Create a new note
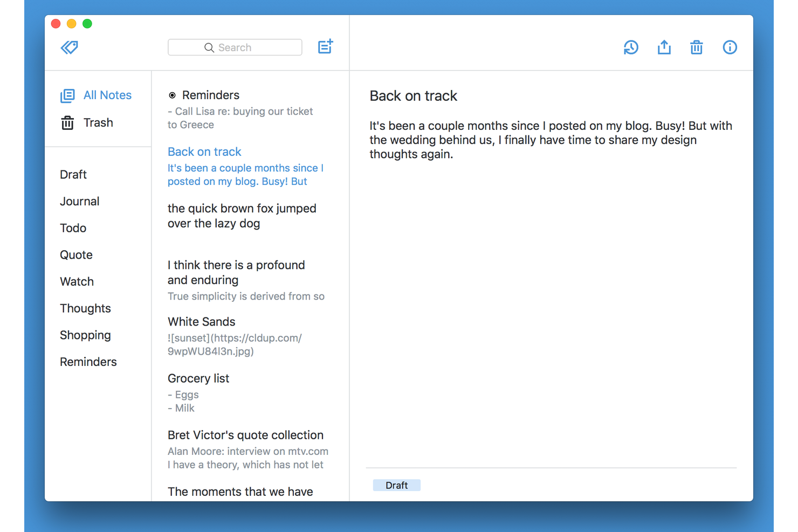The image size is (798, 532). click(x=326, y=47)
